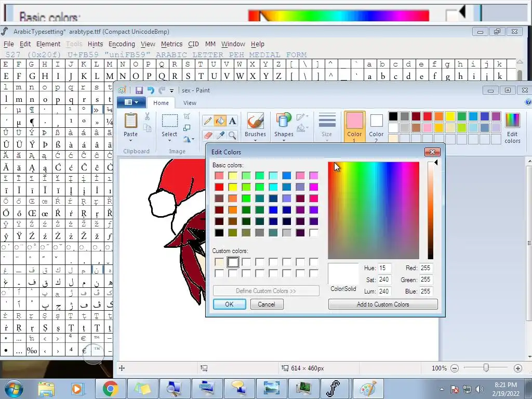The image size is (532, 399).
Task: Click the Color 1 button
Action: [354, 127]
